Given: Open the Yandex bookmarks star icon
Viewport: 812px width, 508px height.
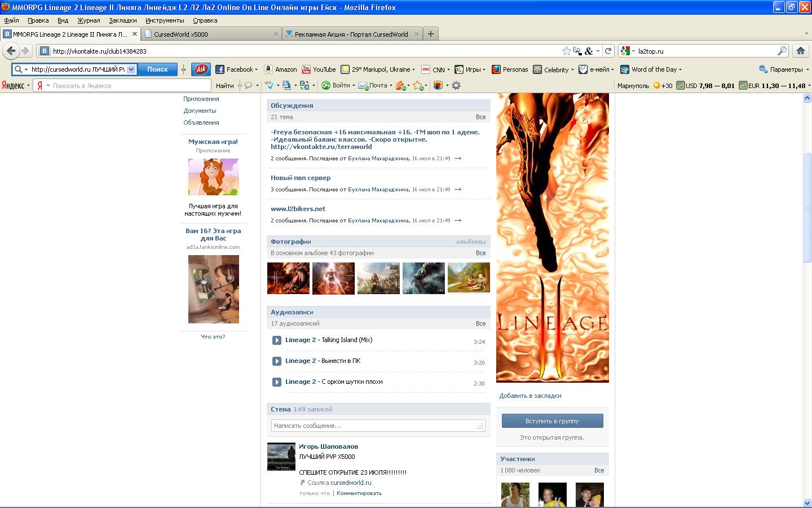Looking at the screenshot, I should [x=417, y=85].
